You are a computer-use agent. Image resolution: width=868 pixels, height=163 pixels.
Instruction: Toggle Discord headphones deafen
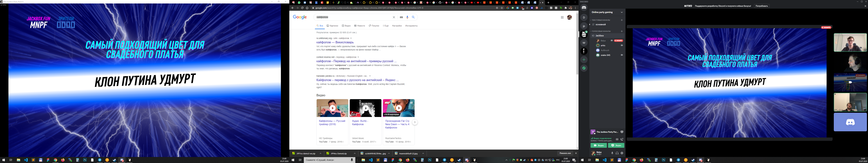[617, 153]
